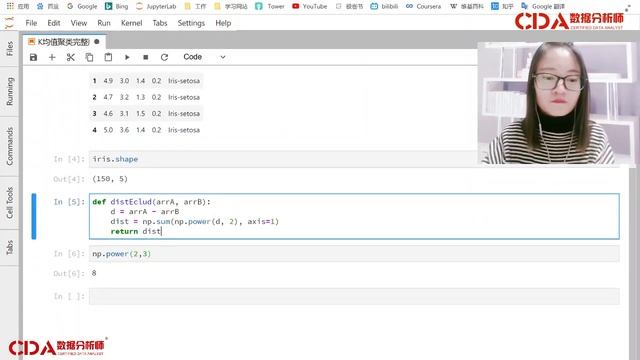The width and height of the screenshot is (640, 360).
Task: Click the In [5]: prompt label
Action: tap(69, 202)
